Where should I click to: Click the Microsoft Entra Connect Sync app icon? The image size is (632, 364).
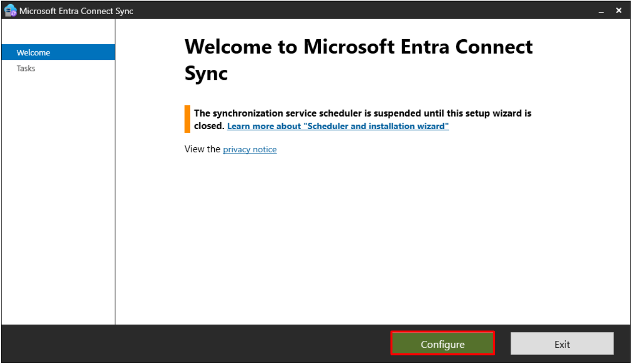[10, 11]
